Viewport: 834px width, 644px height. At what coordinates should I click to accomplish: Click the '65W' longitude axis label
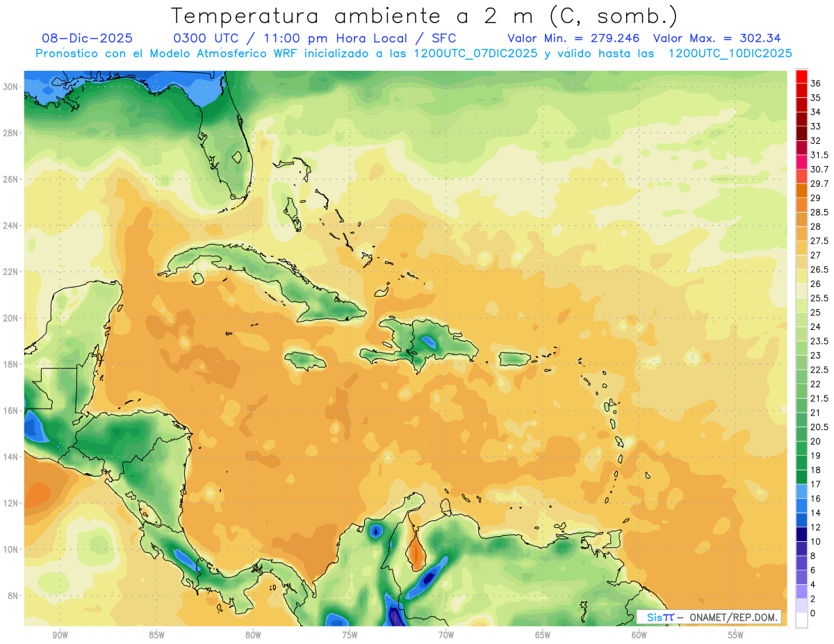tap(543, 635)
